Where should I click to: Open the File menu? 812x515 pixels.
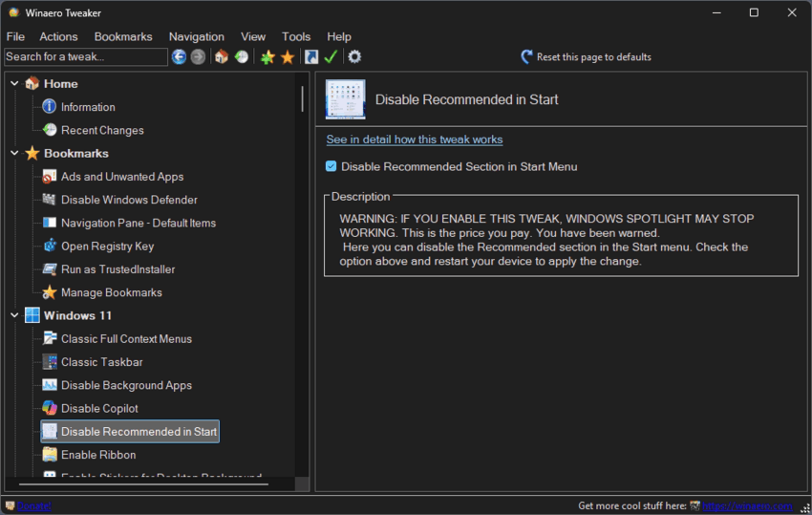15,36
